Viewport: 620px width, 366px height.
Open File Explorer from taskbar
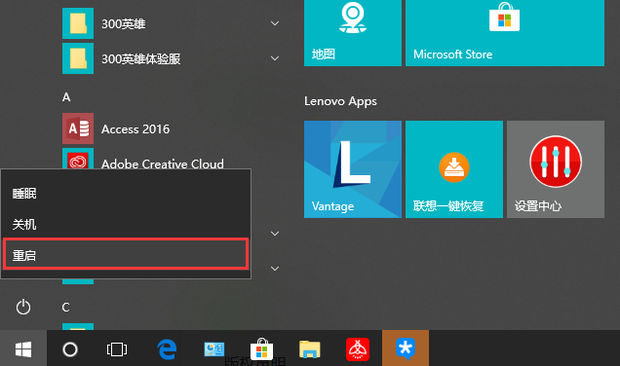point(310,349)
